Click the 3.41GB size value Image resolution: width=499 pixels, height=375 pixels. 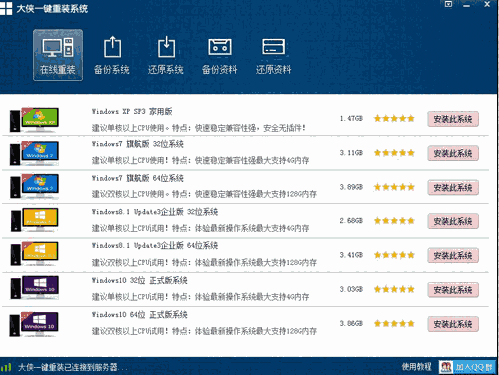click(x=351, y=255)
